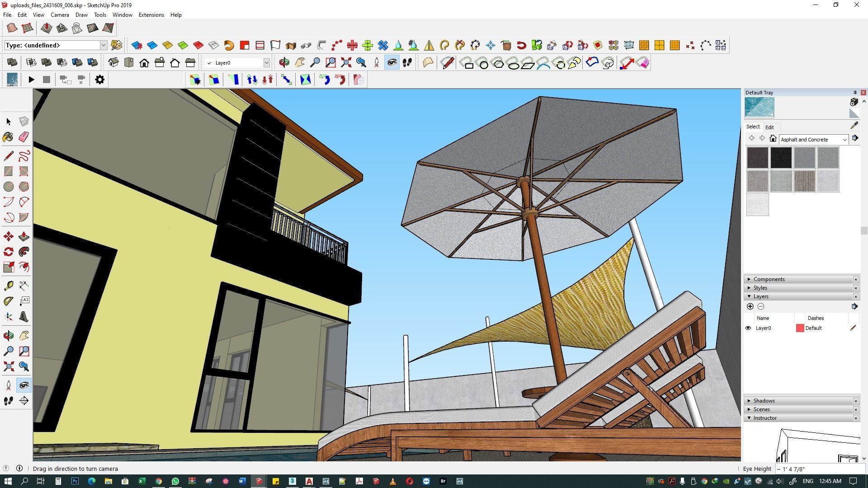Click the Add Layer plus button
Screen dimensions: 868x488
click(750, 306)
